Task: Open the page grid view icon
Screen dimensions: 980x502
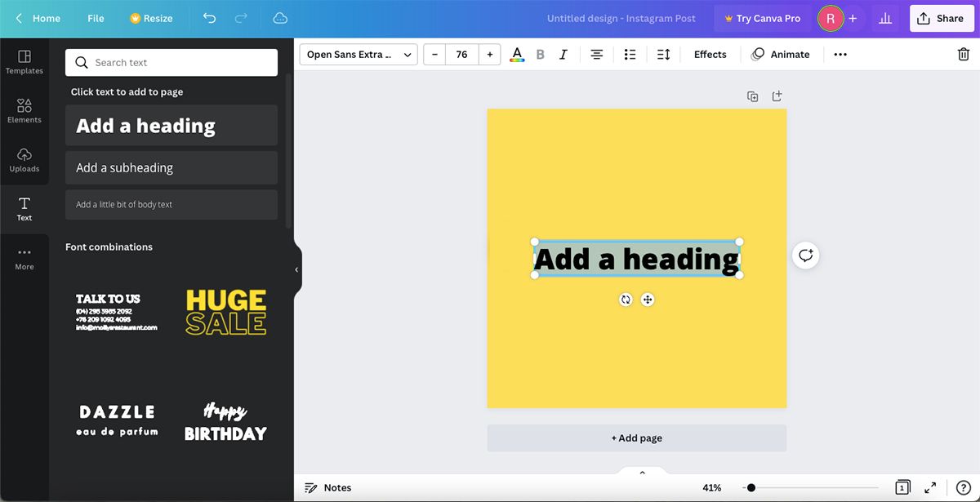Action: coord(902,487)
